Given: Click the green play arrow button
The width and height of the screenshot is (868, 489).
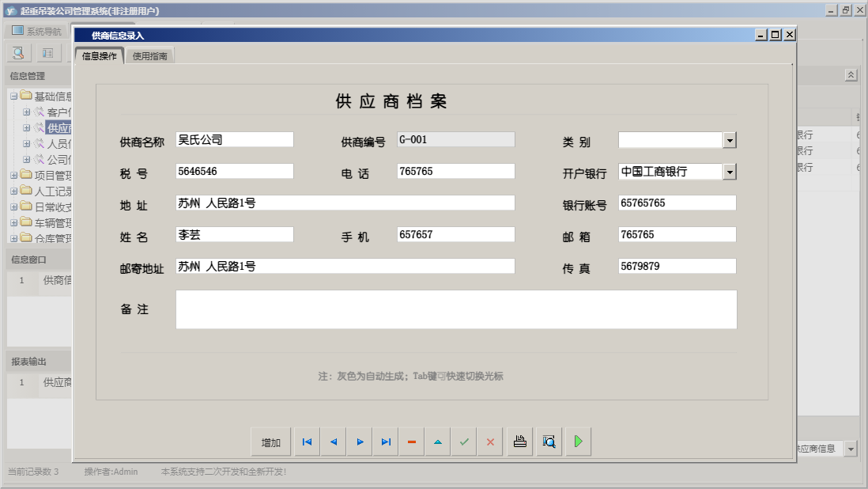Looking at the screenshot, I should [x=578, y=442].
